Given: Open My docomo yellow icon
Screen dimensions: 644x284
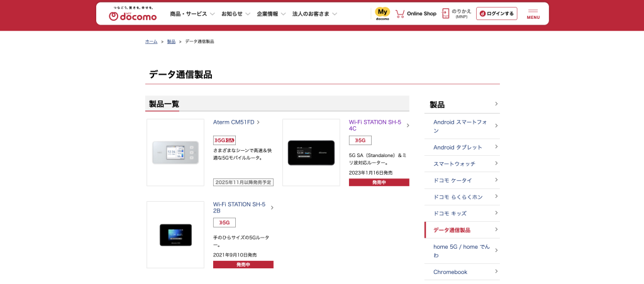Looking at the screenshot, I should click(x=382, y=13).
